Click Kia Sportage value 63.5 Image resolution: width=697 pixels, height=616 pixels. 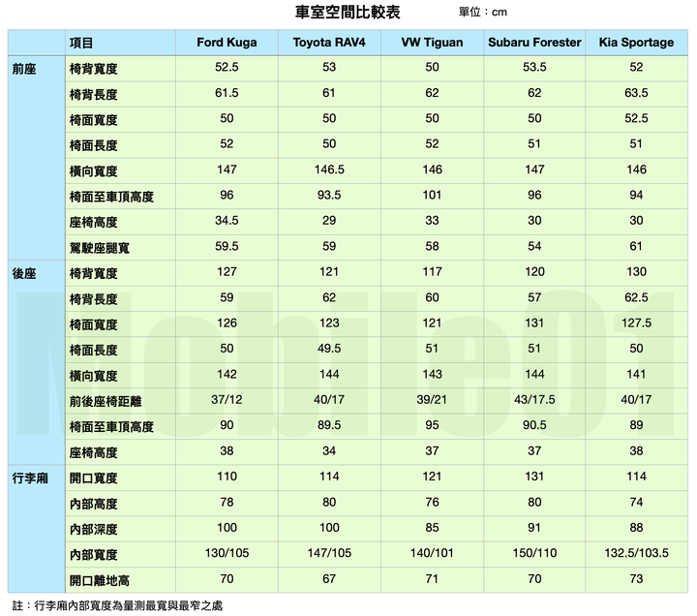pyautogui.click(x=636, y=93)
